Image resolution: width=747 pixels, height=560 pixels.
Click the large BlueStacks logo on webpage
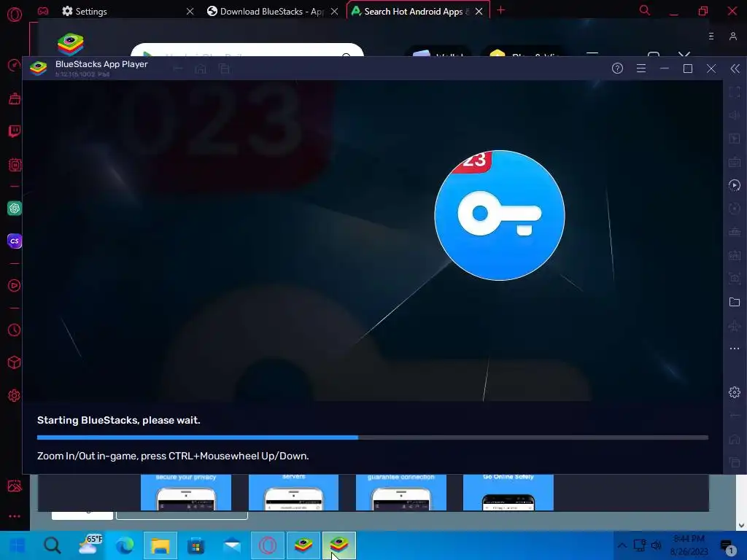click(x=71, y=44)
